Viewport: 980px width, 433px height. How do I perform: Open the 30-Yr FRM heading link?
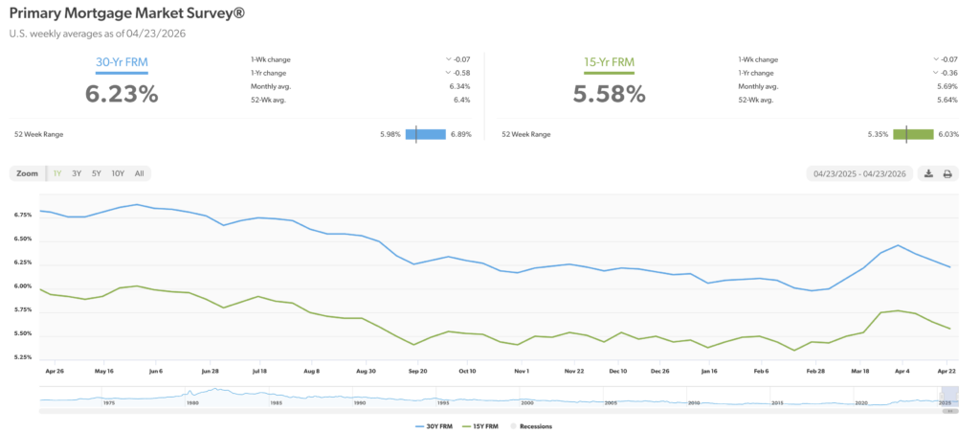(x=122, y=64)
